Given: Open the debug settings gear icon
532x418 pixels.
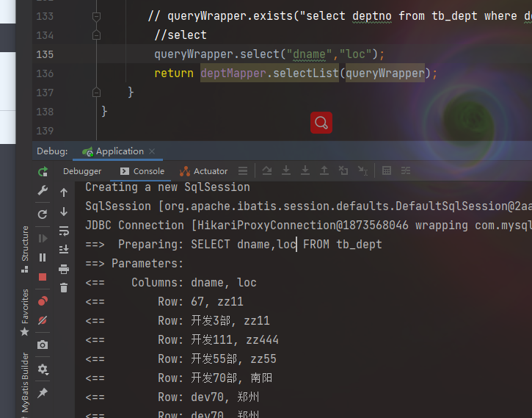Looking at the screenshot, I should (x=43, y=369).
